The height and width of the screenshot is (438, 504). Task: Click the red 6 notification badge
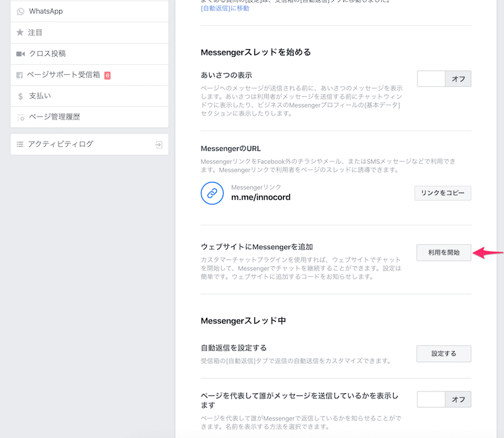pyautogui.click(x=107, y=76)
